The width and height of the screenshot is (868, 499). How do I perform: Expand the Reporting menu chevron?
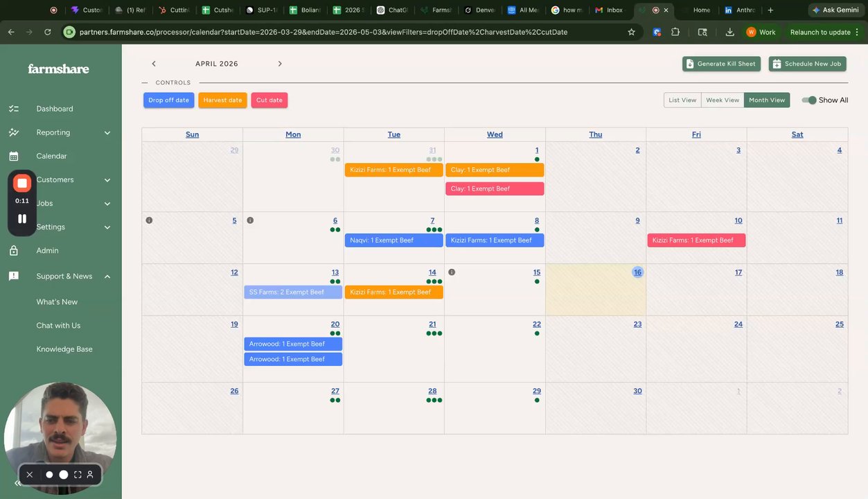(107, 132)
